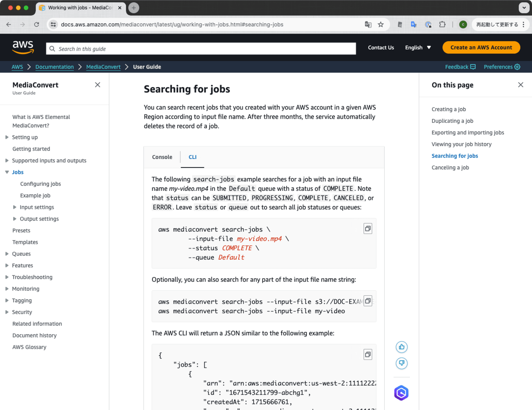
Task: Open a new browser tab with plus
Action: pos(134,8)
